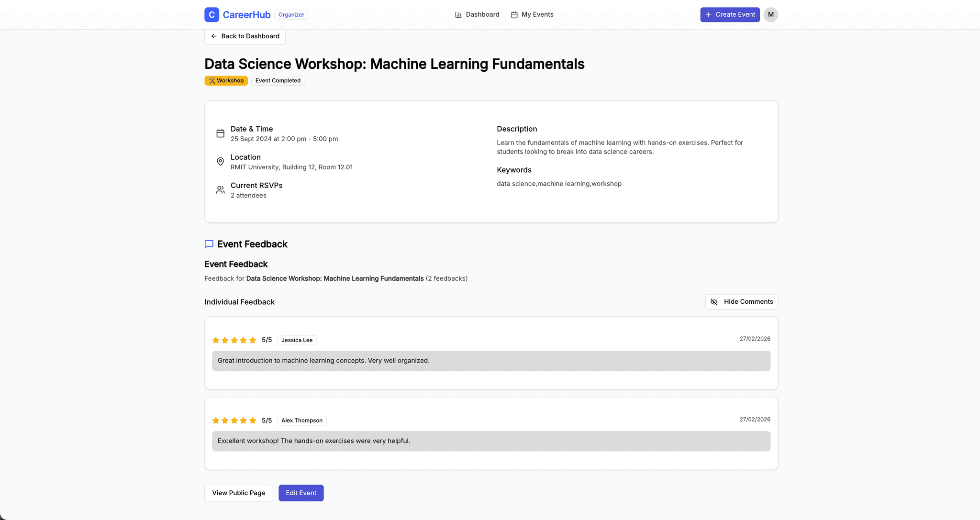980x520 pixels.
Task: Open the Dashboard nav item
Action: click(x=482, y=15)
